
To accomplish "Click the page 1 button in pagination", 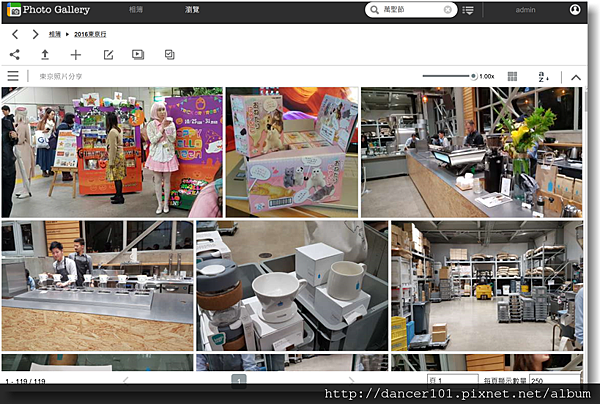I will pyautogui.click(x=239, y=381).
